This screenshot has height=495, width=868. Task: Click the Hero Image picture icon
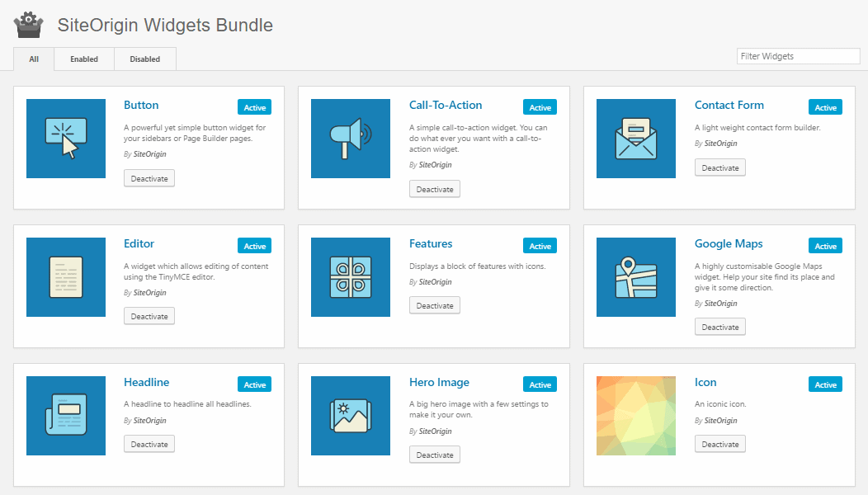tap(351, 416)
